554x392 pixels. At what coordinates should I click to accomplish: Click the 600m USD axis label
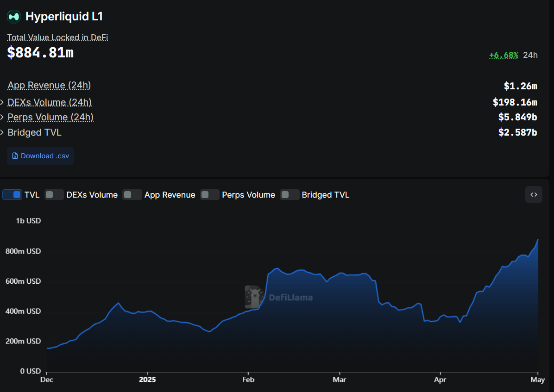[23, 281]
